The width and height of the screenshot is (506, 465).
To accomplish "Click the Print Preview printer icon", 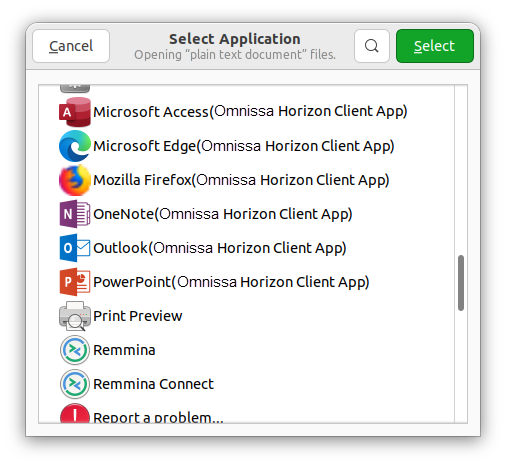I will tap(75, 316).
